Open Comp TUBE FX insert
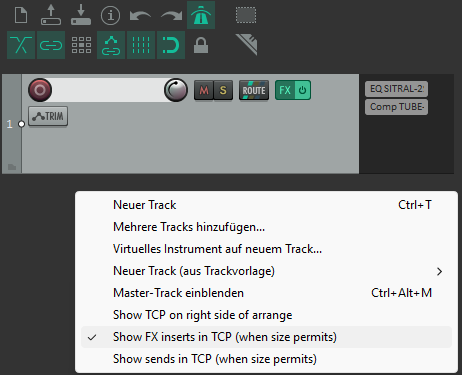462x375 pixels. coord(396,107)
